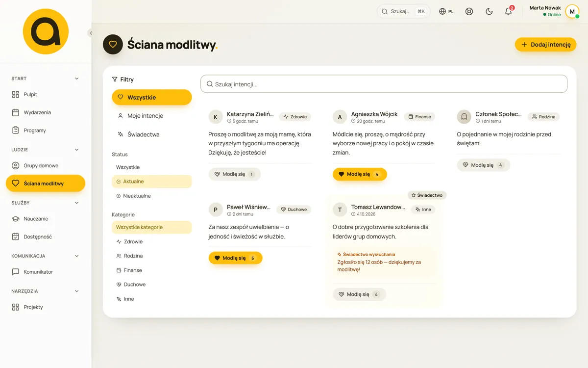Click the Finanse tag on Agnieszka's card
Screen dimensions: 588x368
[419, 117]
